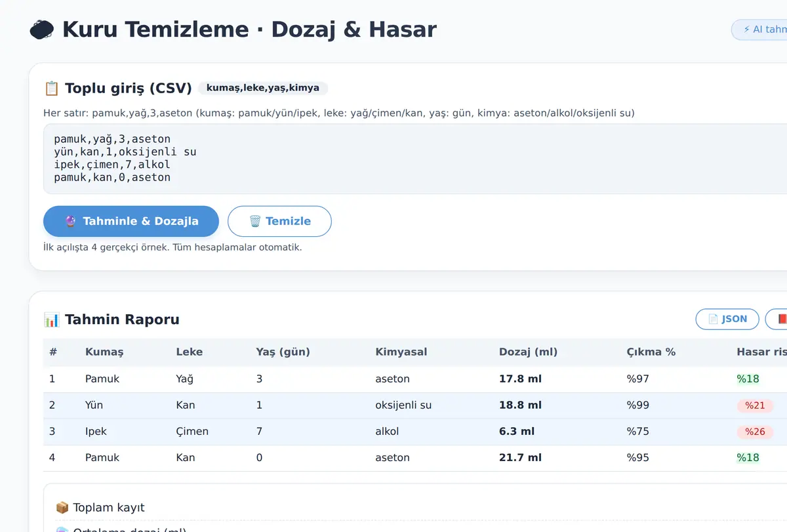
Task: Click the İlk açılışta 4 gerçekçi örnek note
Action: click(172, 247)
